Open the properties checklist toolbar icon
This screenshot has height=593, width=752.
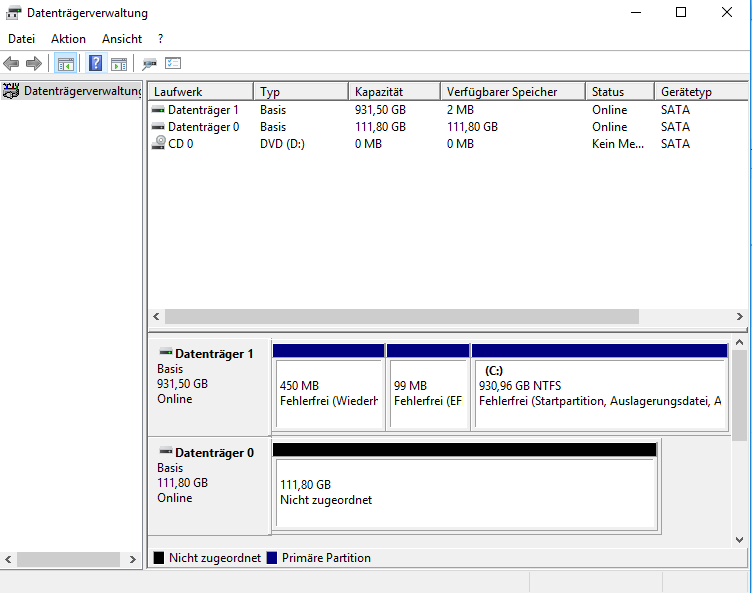(173, 63)
